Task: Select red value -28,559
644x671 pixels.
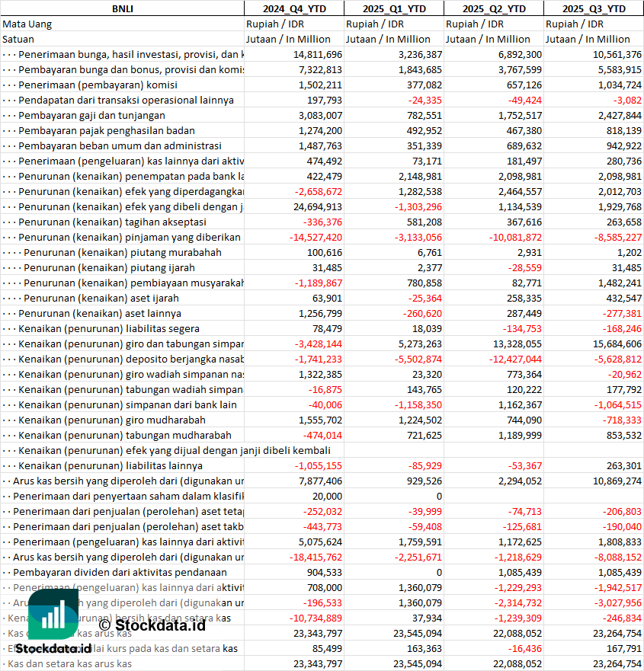Action: click(x=524, y=268)
